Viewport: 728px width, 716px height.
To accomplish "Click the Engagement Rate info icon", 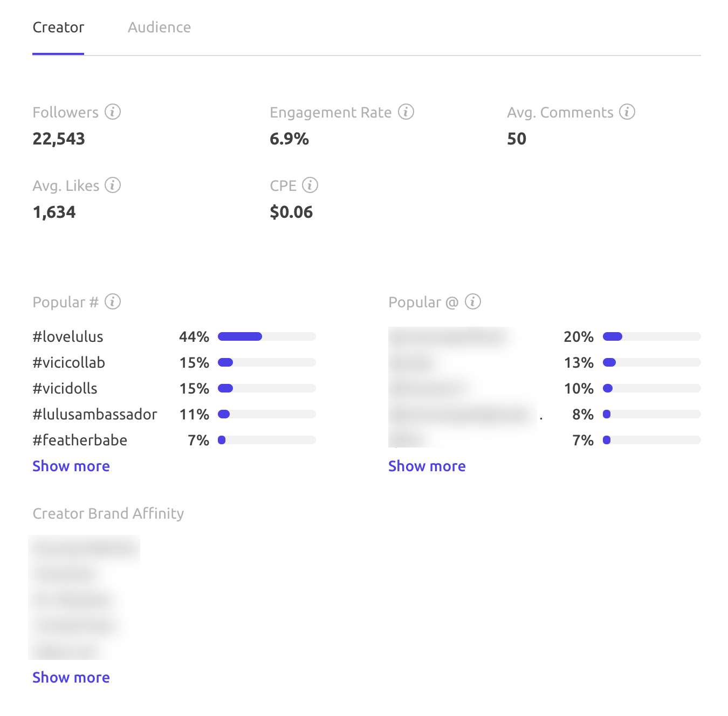I will [406, 112].
